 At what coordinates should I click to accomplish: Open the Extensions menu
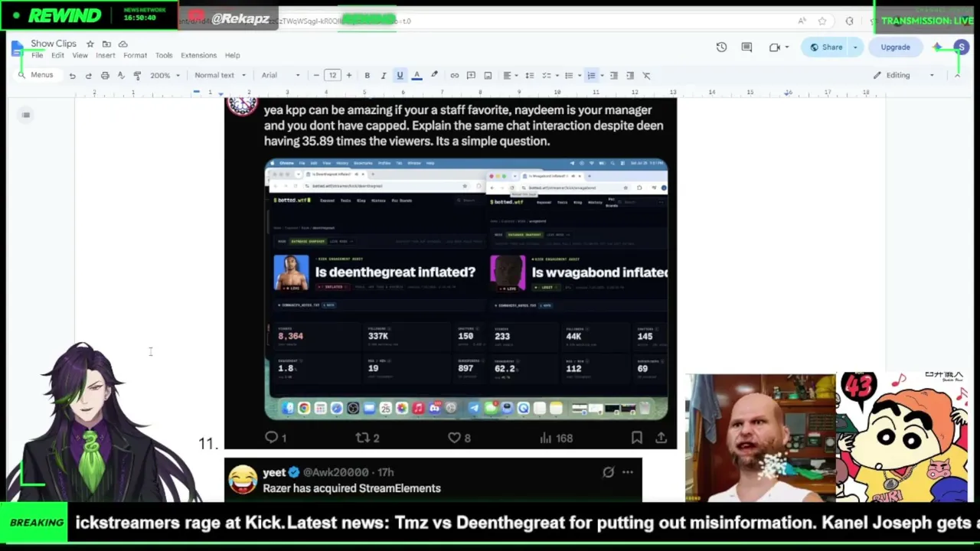198,55
